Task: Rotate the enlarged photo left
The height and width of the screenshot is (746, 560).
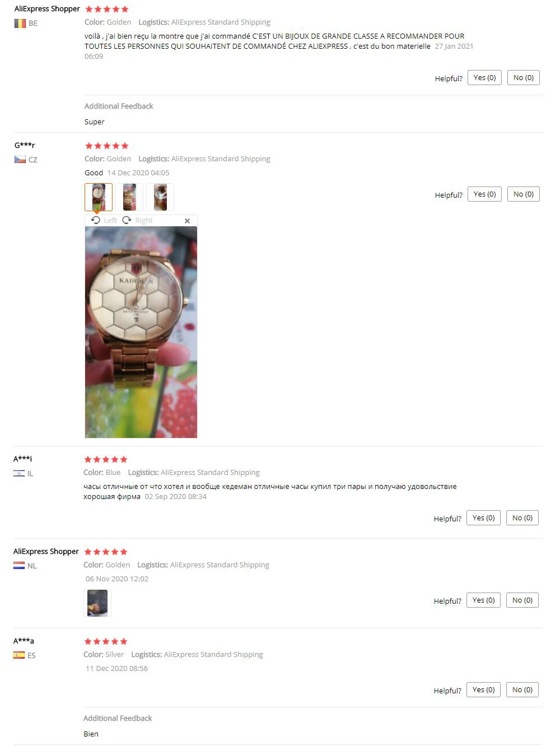Action: pos(104,220)
